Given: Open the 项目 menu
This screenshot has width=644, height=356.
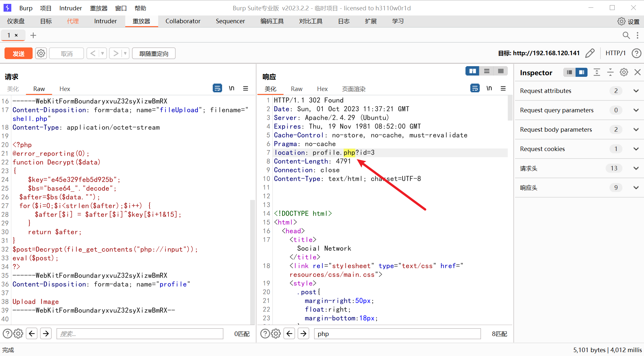Looking at the screenshot, I should tap(46, 8).
